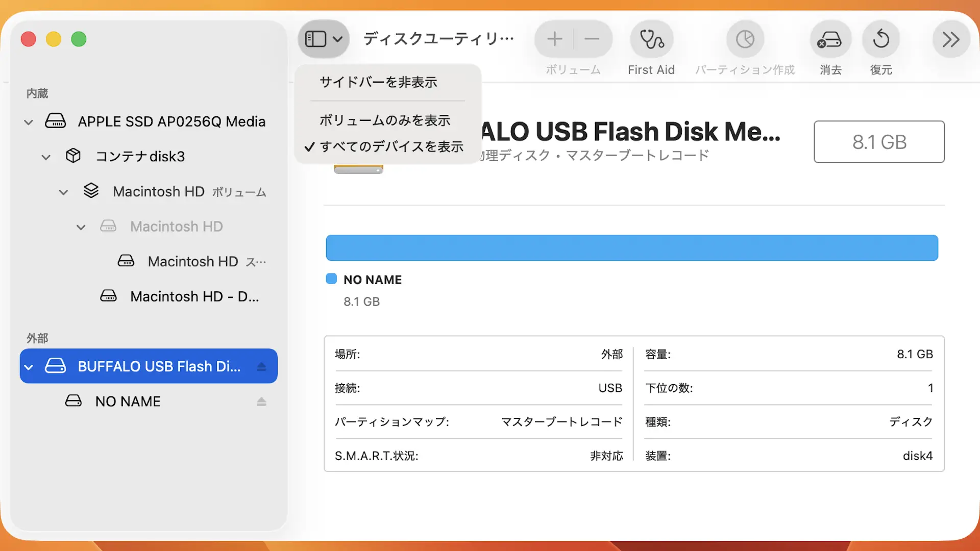The height and width of the screenshot is (551, 980).
Task: Click the NO NAME blue legend swatch
Action: 331,279
